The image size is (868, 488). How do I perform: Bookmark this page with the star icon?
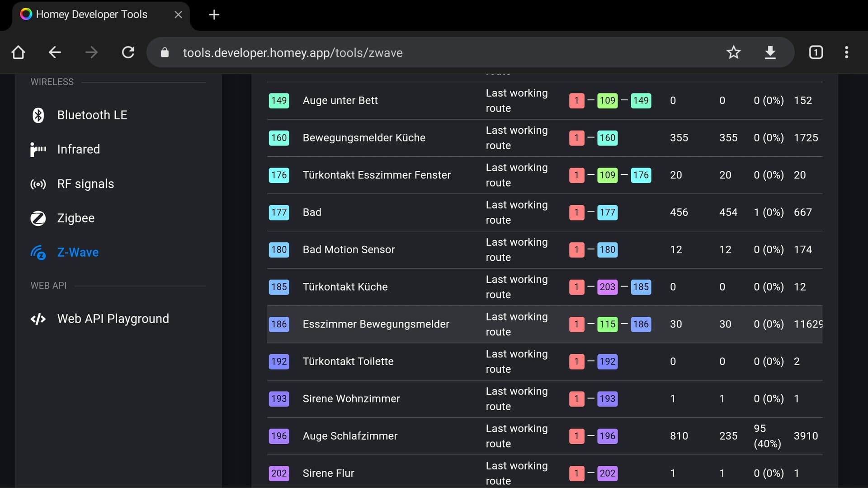(733, 53)
